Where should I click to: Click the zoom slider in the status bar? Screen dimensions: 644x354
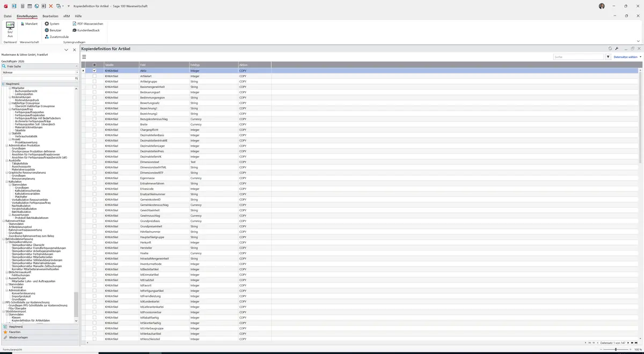(616, 349)
